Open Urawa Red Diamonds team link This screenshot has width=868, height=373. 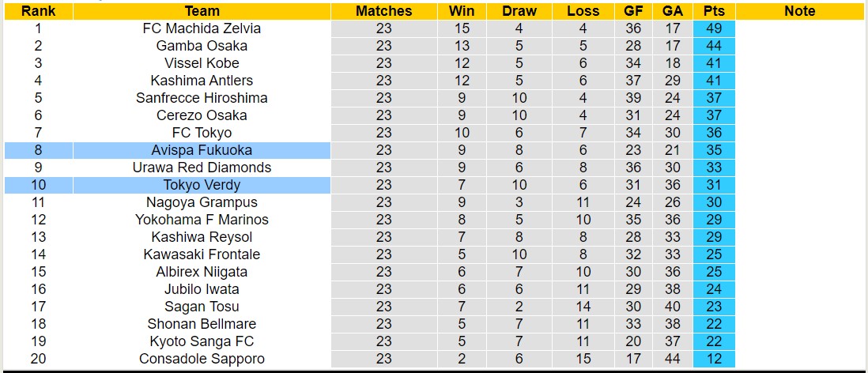pos(202,168)
